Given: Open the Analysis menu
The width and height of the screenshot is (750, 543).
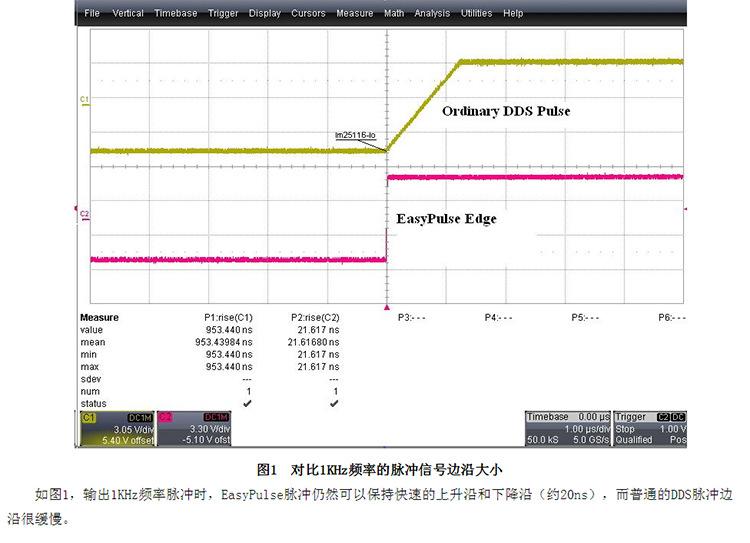Looking at the screenshot, I should pos(432,14).
